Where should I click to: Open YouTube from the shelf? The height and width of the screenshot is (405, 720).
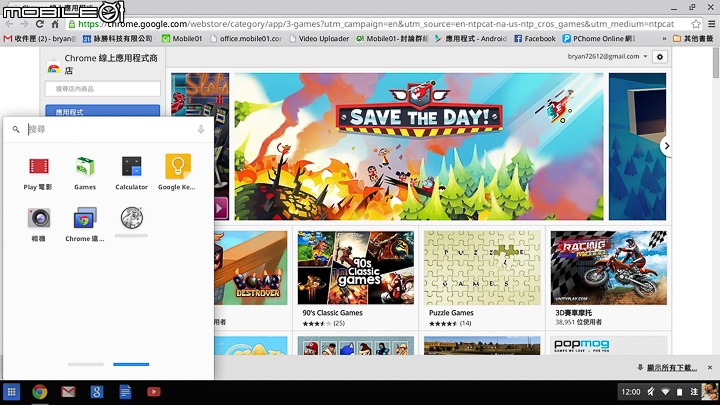pyautogui.click(x=153, y=392)
